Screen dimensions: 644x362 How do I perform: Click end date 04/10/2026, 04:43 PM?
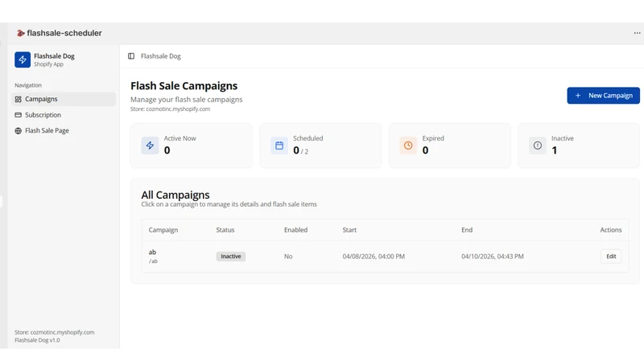[493, 257]
